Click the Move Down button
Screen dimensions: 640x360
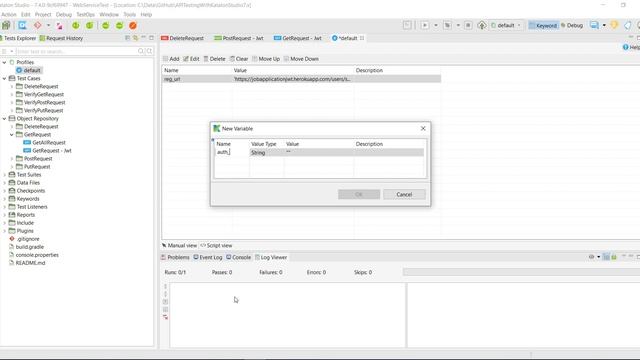(x=301, y=59)
